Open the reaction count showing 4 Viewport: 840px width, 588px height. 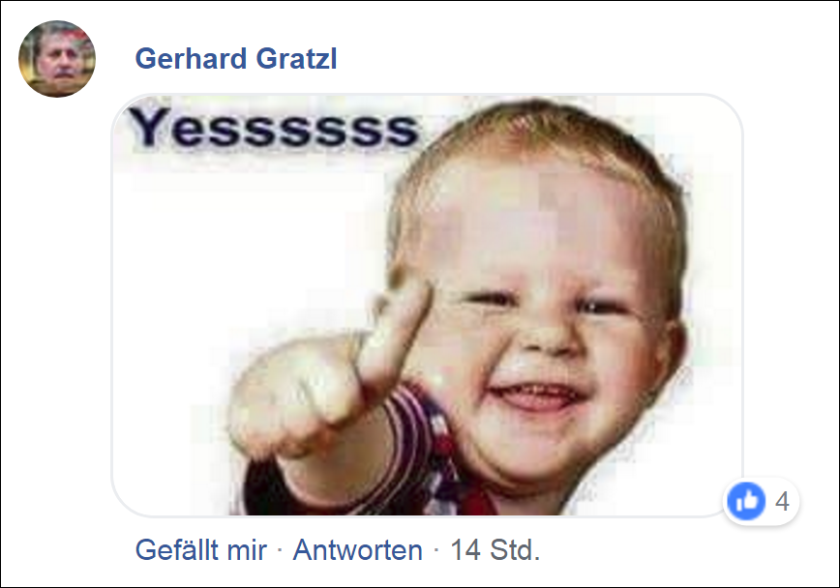pos(782,502)
